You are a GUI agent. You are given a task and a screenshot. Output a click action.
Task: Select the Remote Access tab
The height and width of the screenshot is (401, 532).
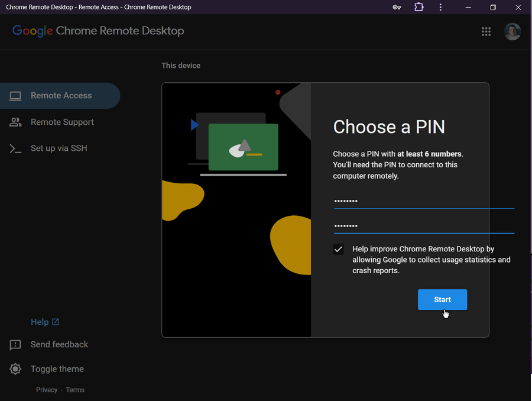[60, 96]
